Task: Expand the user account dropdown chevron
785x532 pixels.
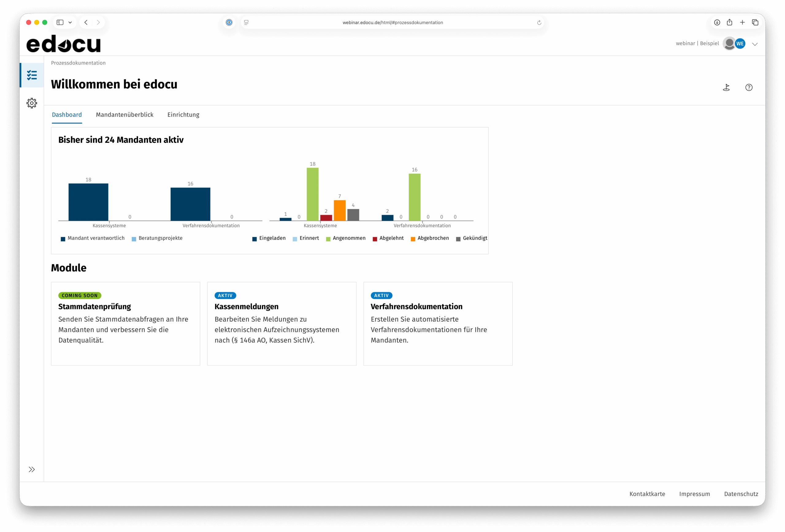Action: click(x=755, y=44)
